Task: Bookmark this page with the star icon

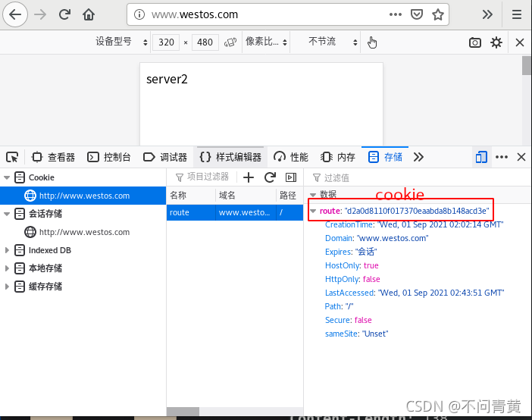Action: [438, 14]
